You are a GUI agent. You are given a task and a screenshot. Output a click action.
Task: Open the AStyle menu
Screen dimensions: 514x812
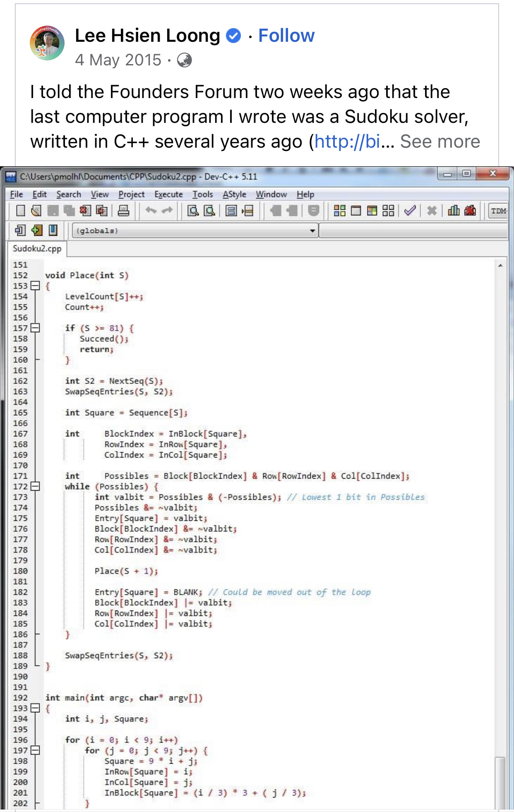click(x=234, y=194)
